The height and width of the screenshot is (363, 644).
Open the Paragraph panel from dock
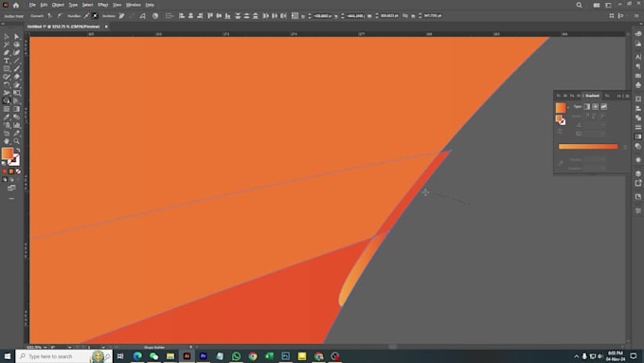(637, 66)
